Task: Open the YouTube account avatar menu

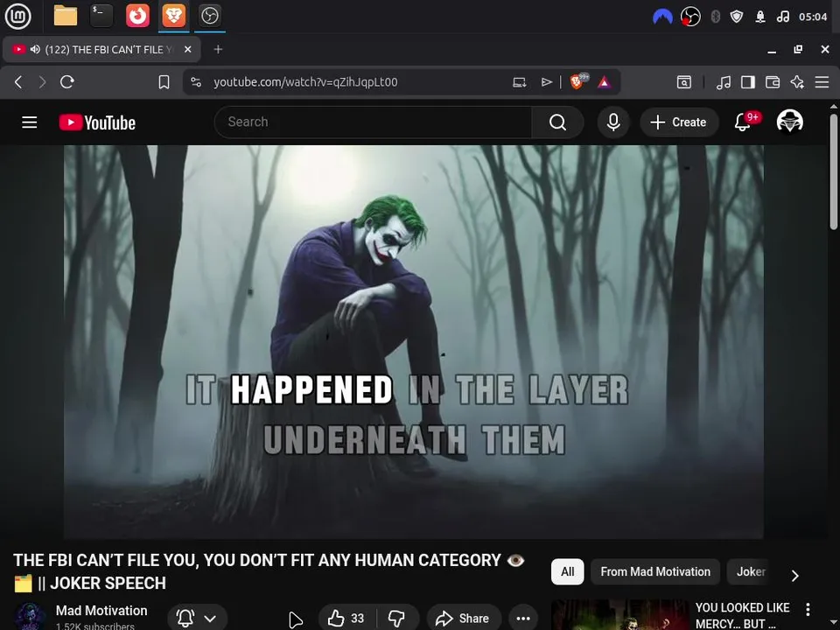Action: tap(789, 122)
